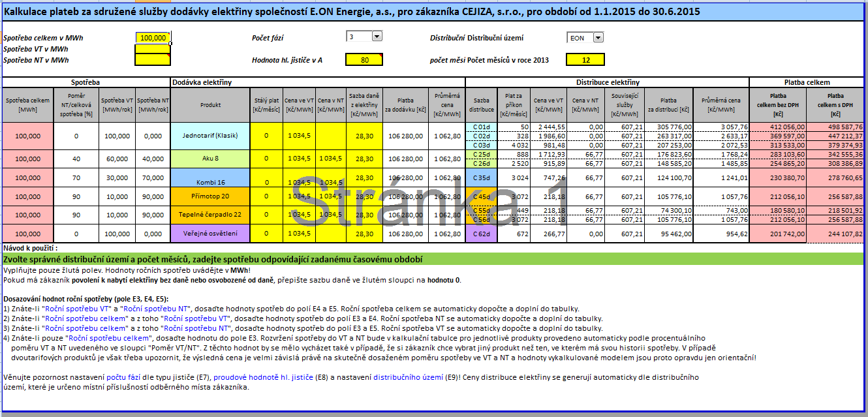The height and width of the screenshot is (417, 868).
Task: Select the cell showing 308 386,89
Action: (835, 164)
